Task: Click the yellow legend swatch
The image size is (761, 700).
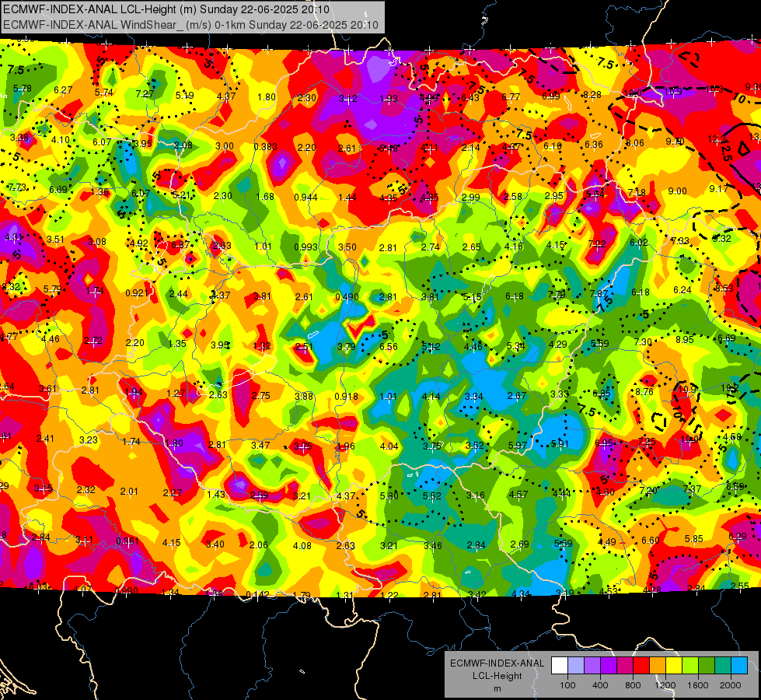Action: (x=674, y=665)
